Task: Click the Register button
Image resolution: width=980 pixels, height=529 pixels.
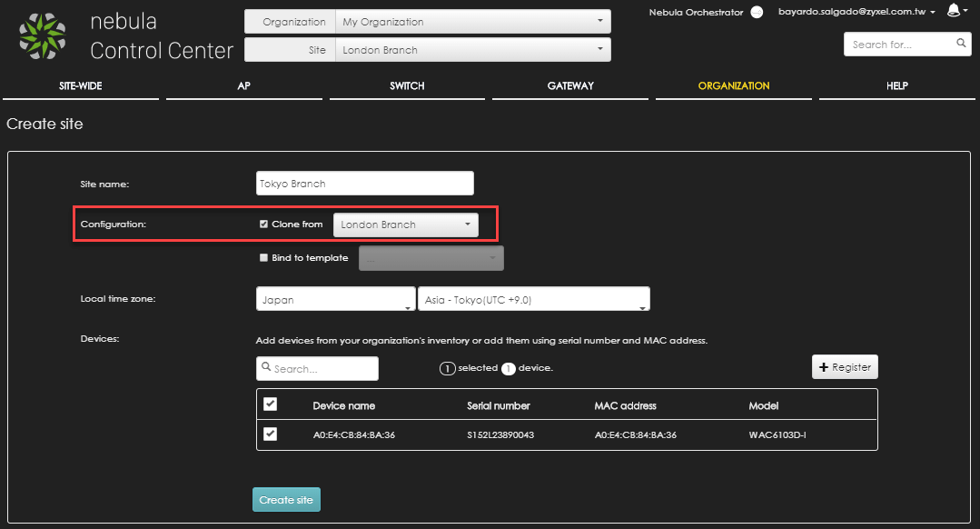Action: pos(845,367)
